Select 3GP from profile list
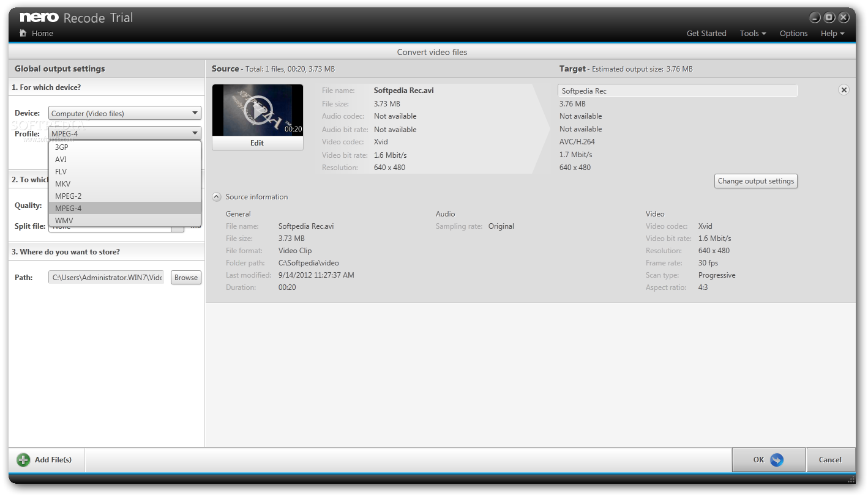This screenshot has height=496, width=868. point(125,147)
